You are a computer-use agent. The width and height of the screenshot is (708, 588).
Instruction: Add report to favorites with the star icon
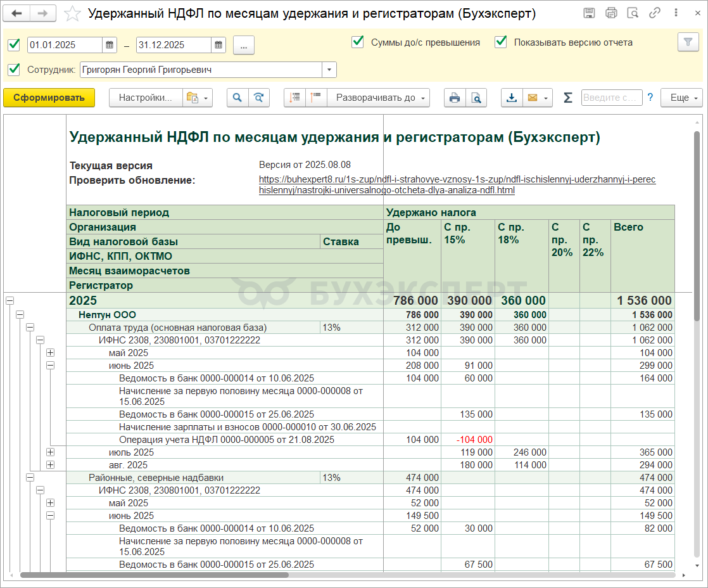tap(72, 13)
